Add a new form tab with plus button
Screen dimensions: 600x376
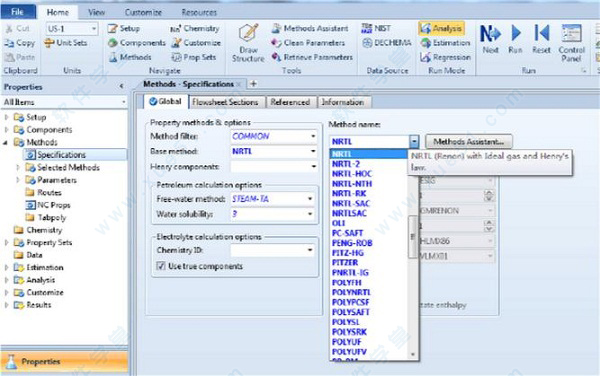(x=253, y=84)
